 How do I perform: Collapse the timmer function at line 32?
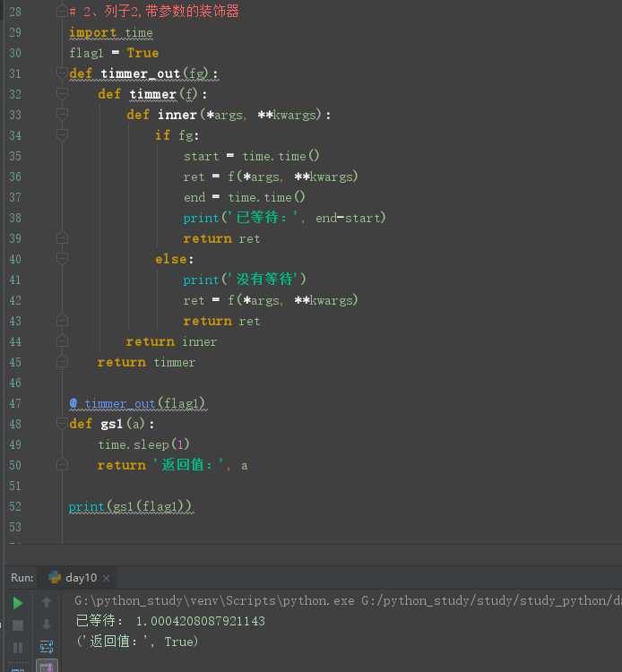[61, 94]
